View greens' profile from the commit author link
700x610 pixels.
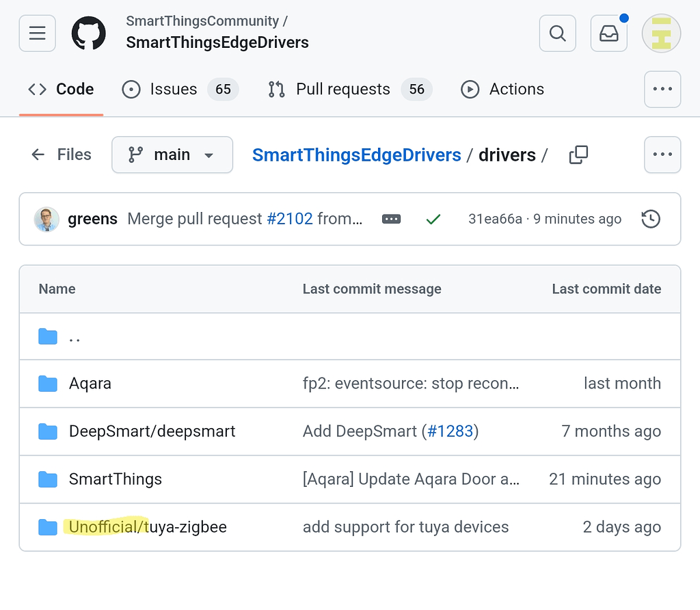tap(92, 219)
